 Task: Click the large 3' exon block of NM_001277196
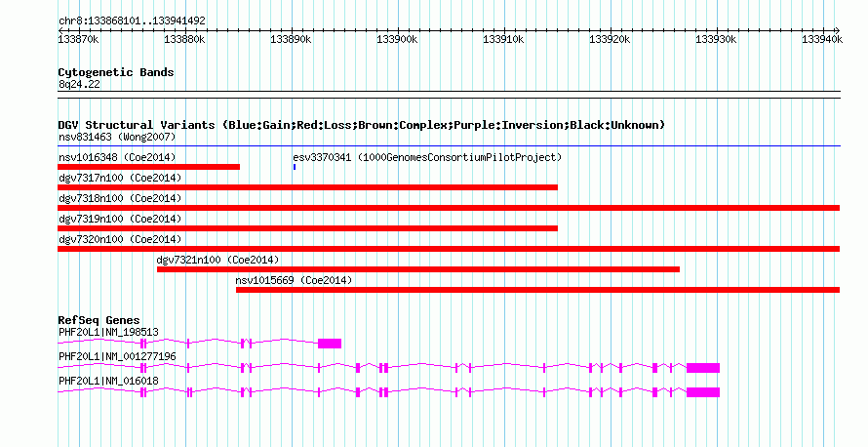[x=703, y=368]
